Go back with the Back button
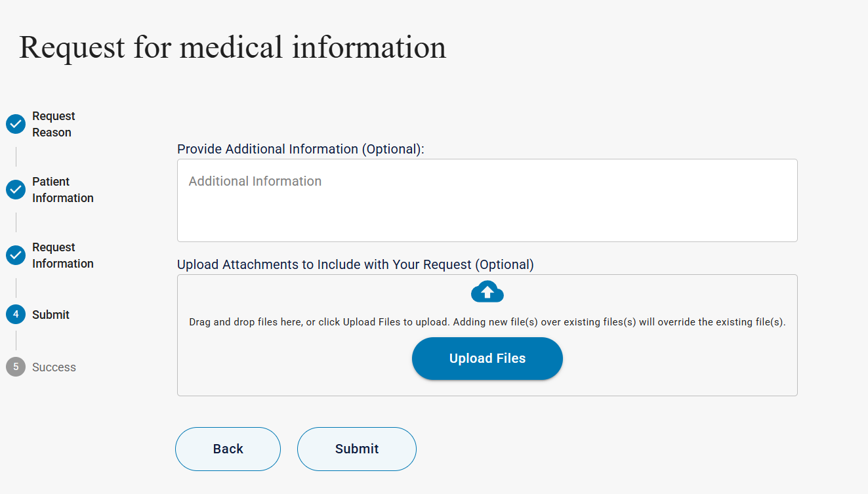Viewport: 868px width, 494px height. point(228,449)
